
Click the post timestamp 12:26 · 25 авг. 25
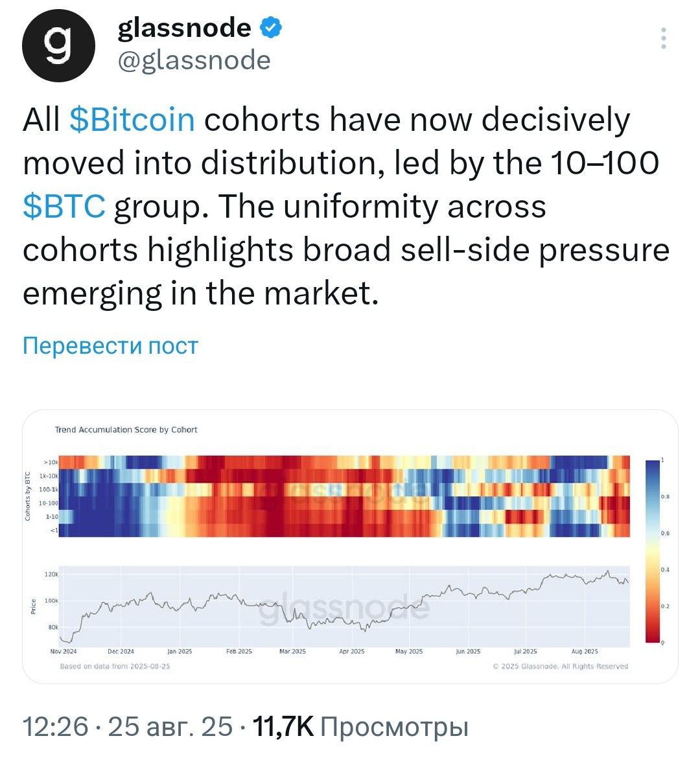coord(128,726)
